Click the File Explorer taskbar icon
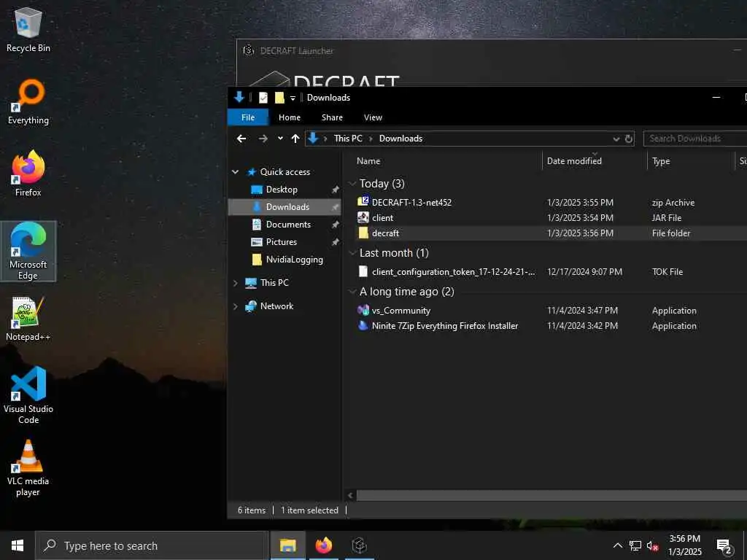The width and height of the screenshot is (747, 560). pyautogui.click(x=287, y=545)
